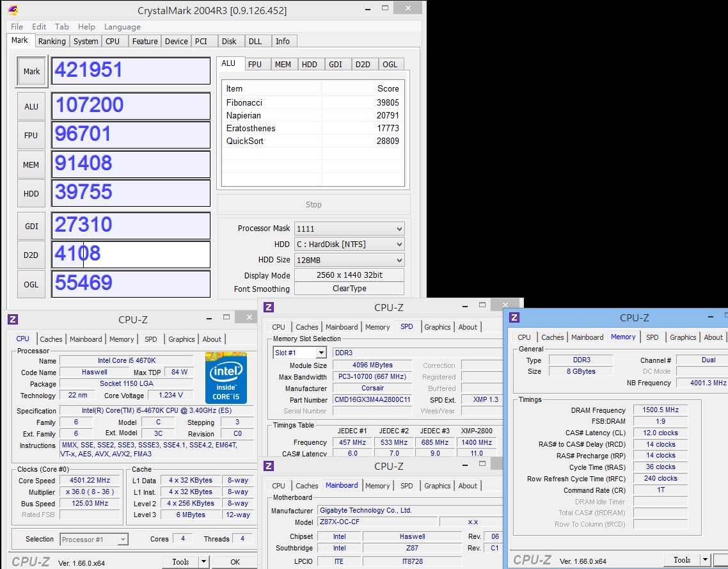728x569 pixels.
Task: Click the CrystalMark title bar app icon
Action: pyautogui.click(x=12, y=10)
